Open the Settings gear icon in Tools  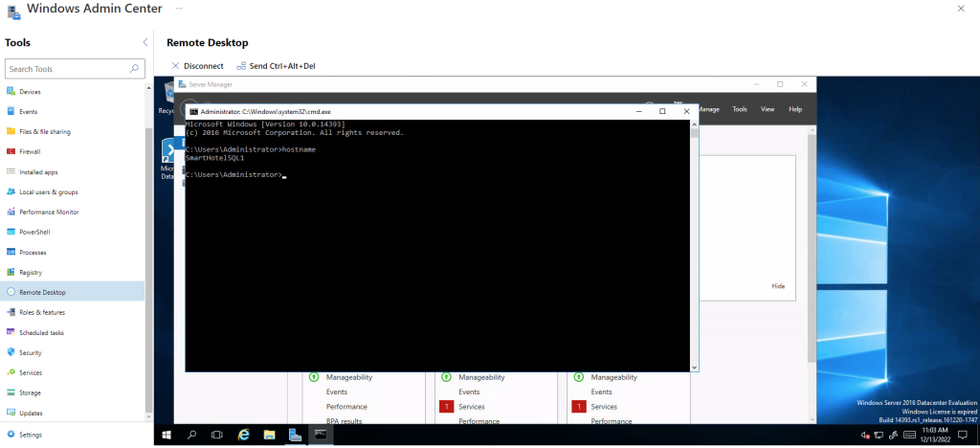pos(11,435)
